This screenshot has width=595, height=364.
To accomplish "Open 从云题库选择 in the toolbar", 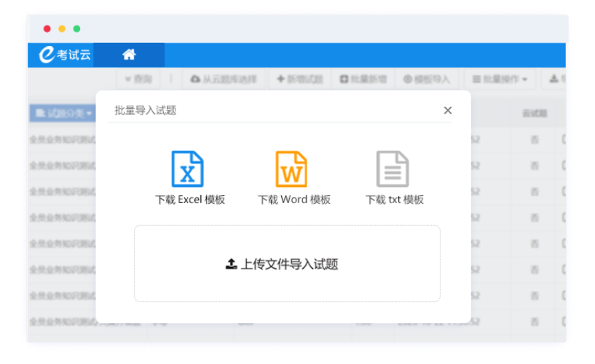I will click(224, 79).
